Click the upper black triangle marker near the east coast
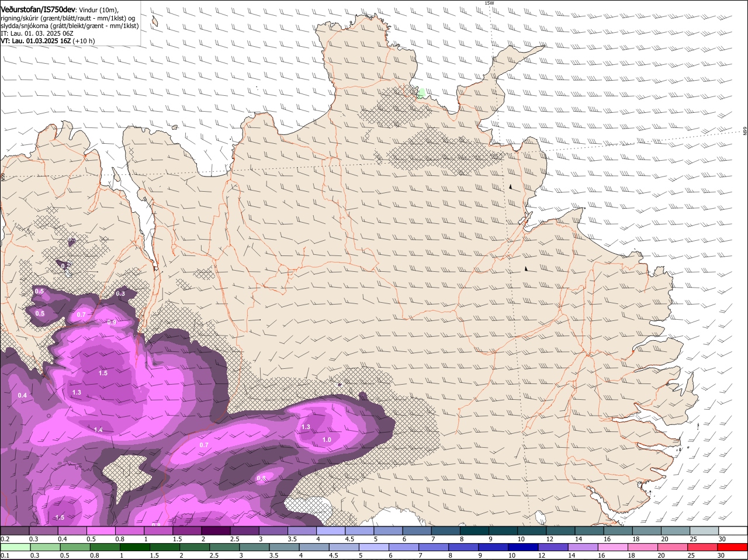This screenshot has width=748, height=560. (510, 186)
